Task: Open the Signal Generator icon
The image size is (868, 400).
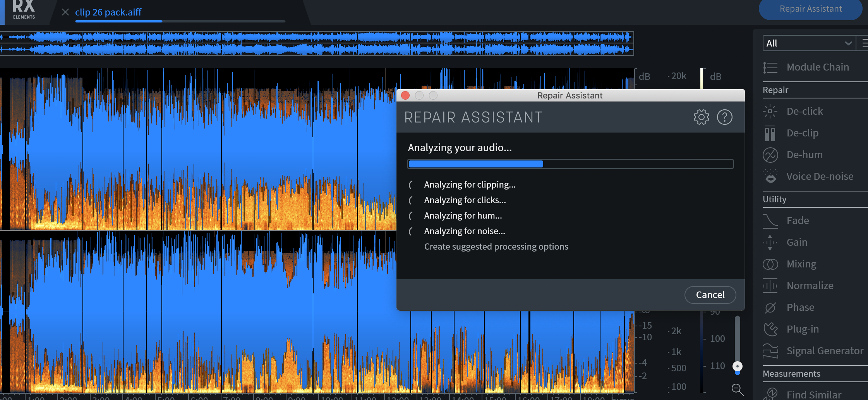Action: pos(770,351)
